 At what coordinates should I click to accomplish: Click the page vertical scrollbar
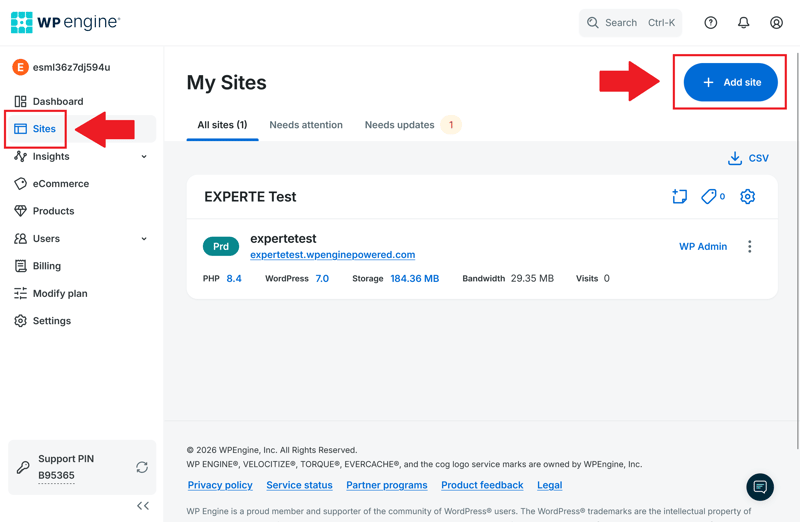point(797,250)
